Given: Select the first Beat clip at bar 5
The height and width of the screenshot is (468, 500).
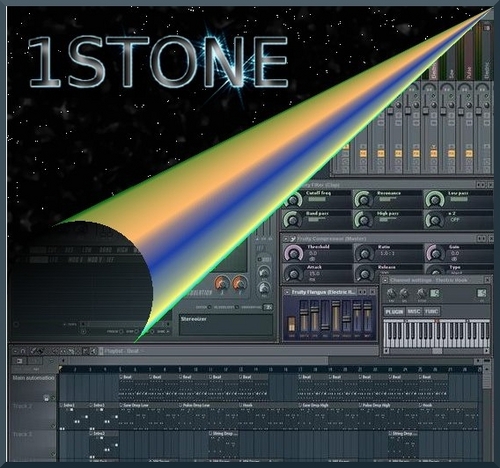Looking at the screenshot, I should (x=134, y=387).
